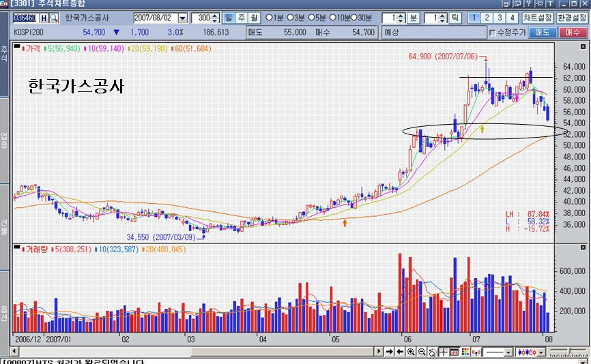
Task: Close the price chart pane
Action: [x=583, y=46]
